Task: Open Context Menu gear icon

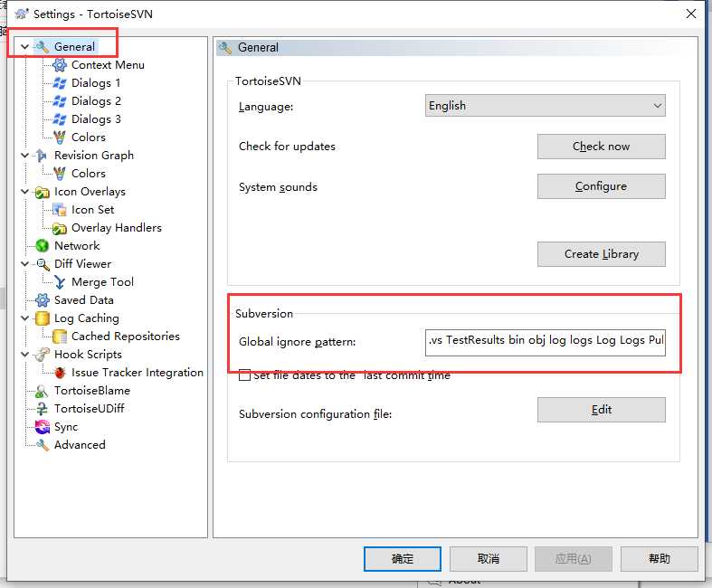Action: click(x=60, y=65)
